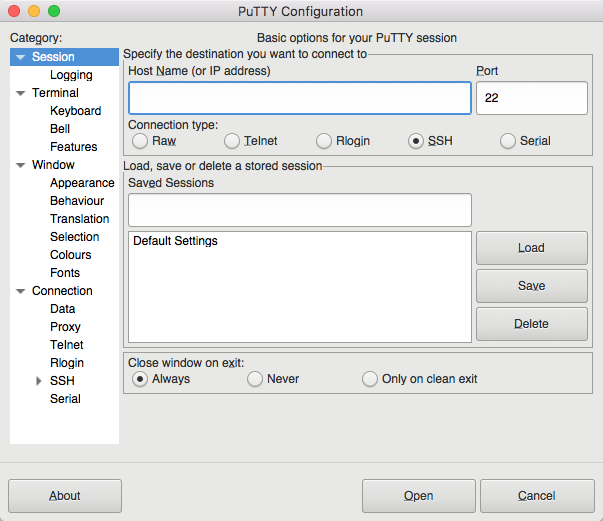The width and height of the screenshot is (603, 521).
Task: Select Raw connection type
Action: pos(140,141)
